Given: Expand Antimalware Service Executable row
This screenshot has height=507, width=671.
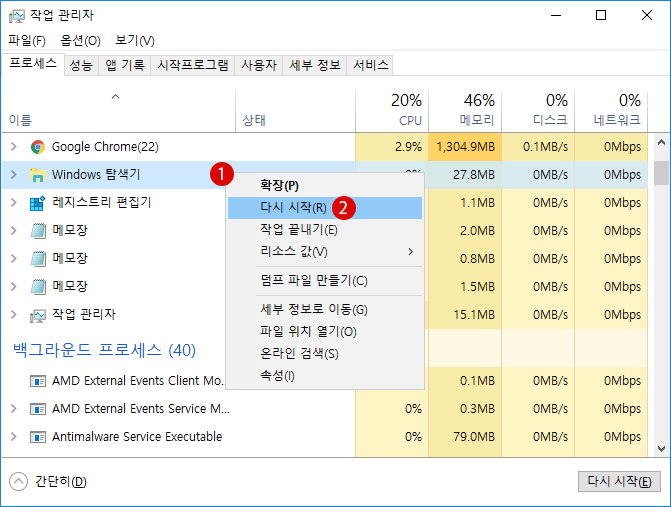Looking at the screenshot, I should click(14, 436).
